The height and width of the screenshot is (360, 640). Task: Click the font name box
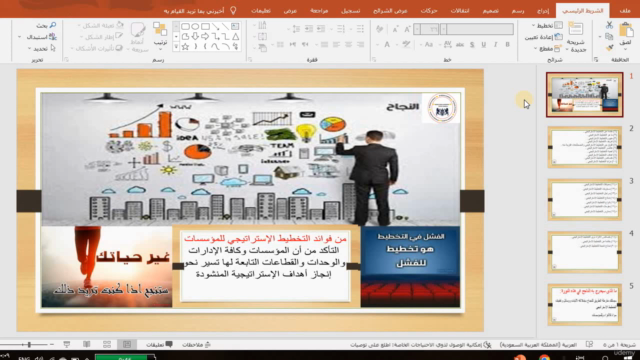[x=478, y=29]
